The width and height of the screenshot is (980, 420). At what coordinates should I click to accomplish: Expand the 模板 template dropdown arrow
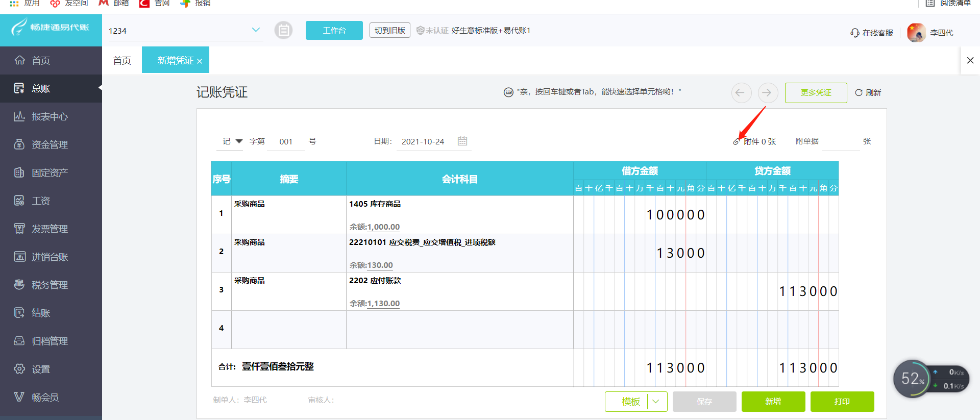(656, 402)
